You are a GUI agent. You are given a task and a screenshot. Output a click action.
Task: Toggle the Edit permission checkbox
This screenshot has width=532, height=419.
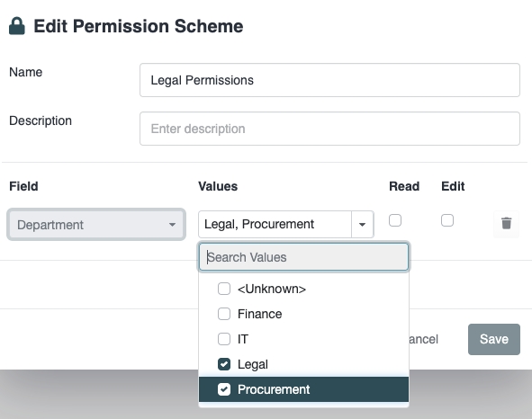[447, 220]
